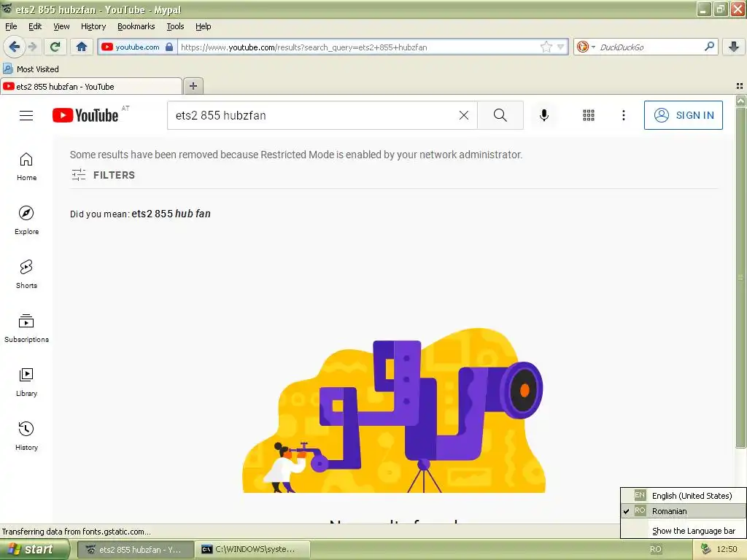
Task: Open the FILTERS options
Action: 104,175
